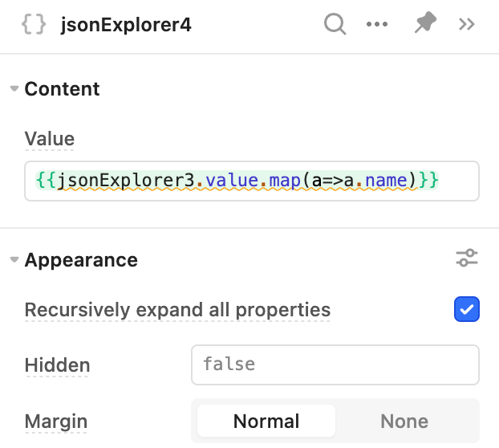499x448 pixels.
Task: Click the Hidden label
Action: point(57,365)
